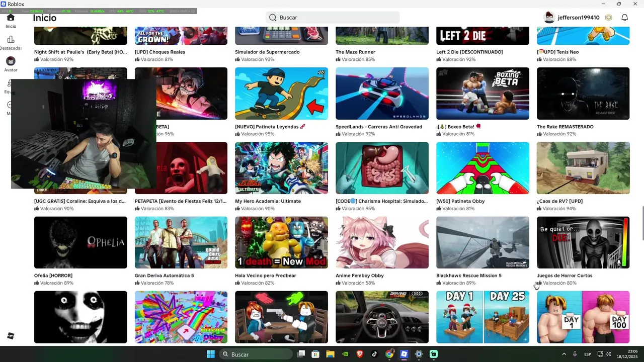
Task: Open Microsoft Store from taskbar
Action: [315, 354]
